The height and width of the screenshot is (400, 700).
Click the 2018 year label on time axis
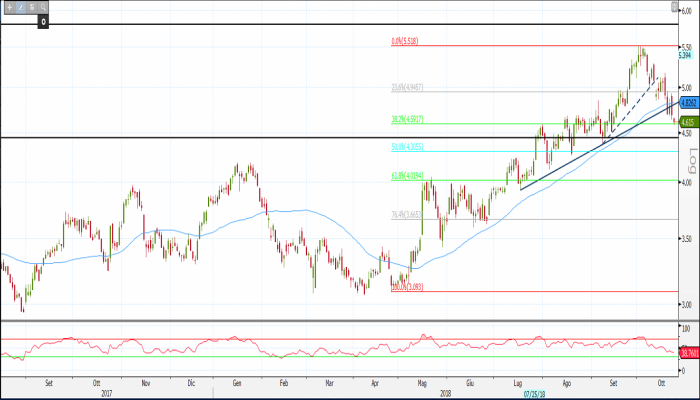447,393
